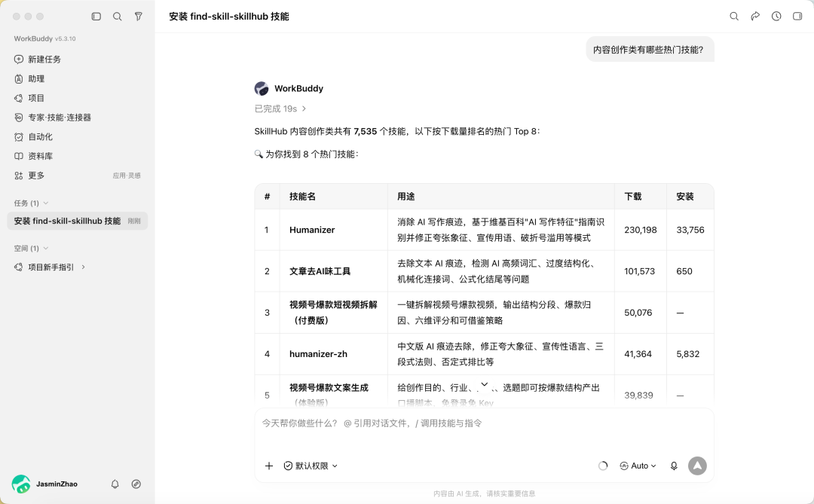Click download count 50,076
Image resolution: width=814 pixels, height=504 pixels.
638,313
